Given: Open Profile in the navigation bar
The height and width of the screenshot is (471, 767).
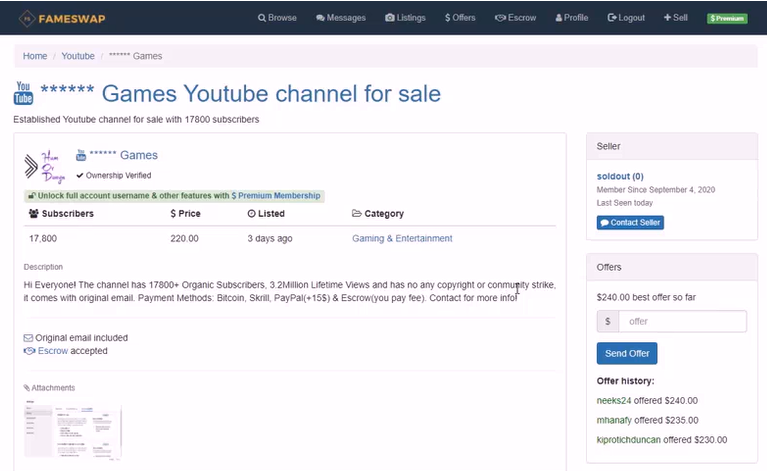Looking at the screenshot, I should tap(572, 18).
